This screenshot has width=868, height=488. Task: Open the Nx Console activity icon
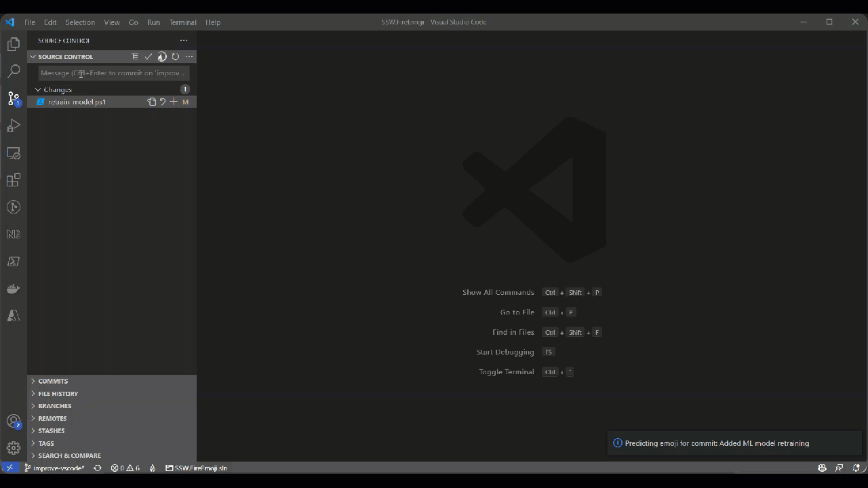tap(14, 235)
